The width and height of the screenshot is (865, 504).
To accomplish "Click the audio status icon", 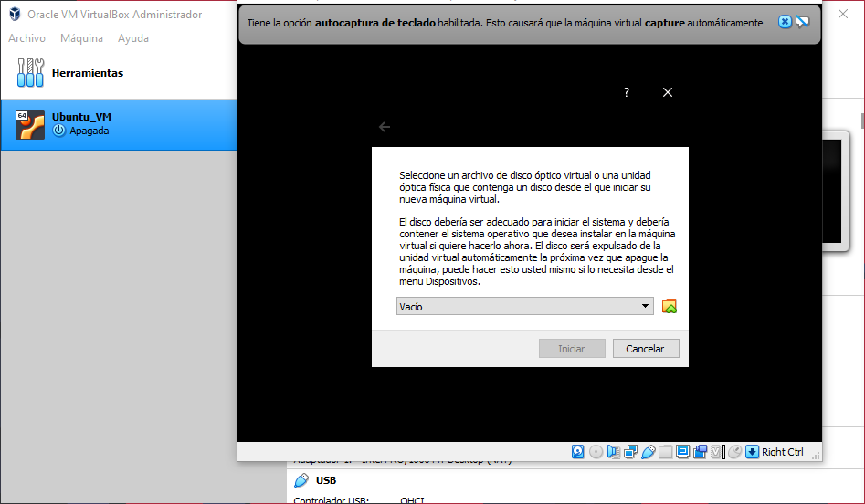I will (614, 452).
